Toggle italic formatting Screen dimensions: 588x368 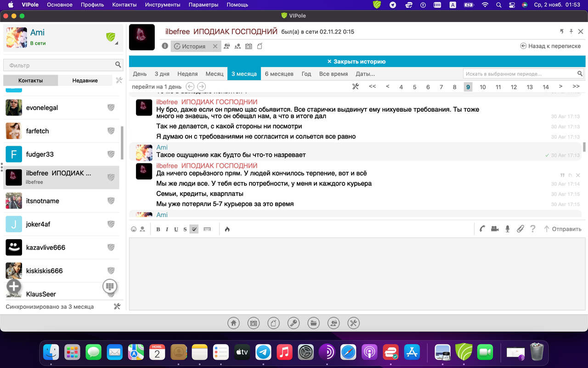click(x=167, y=229)
